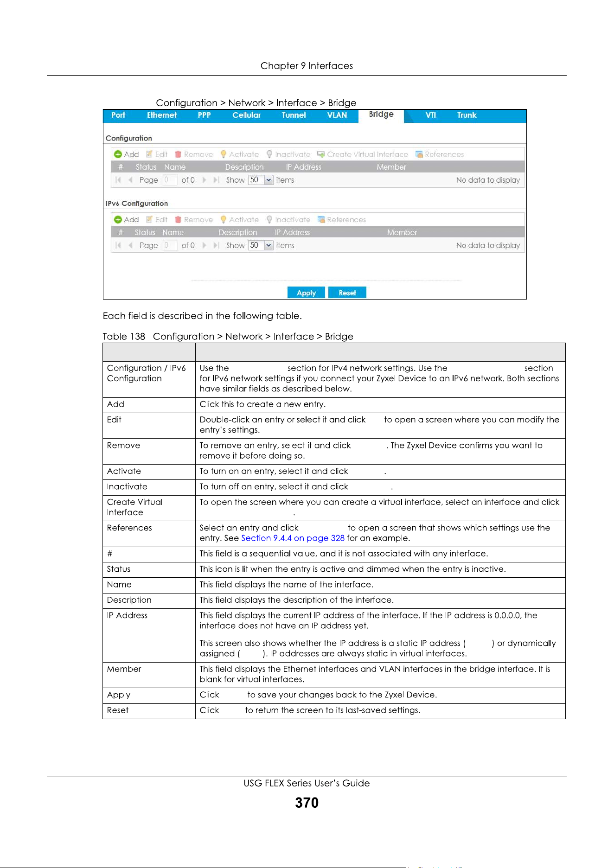Go to next page in the IPv6 Configuration table
The width and height of the screenshot is (614, 868).
204,245
